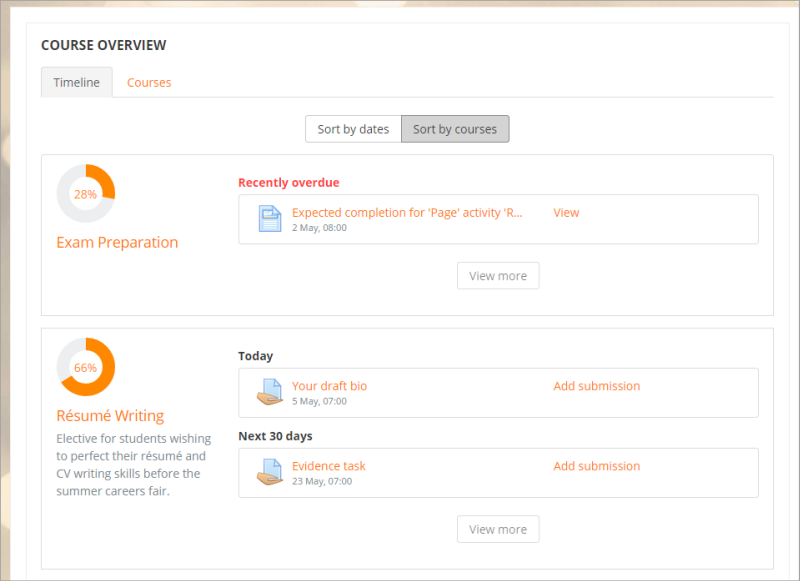Viewport: 800px width, 581px height.
Task: Open the Expected completion for 'Page' activity item
Action: click(407, 212)
